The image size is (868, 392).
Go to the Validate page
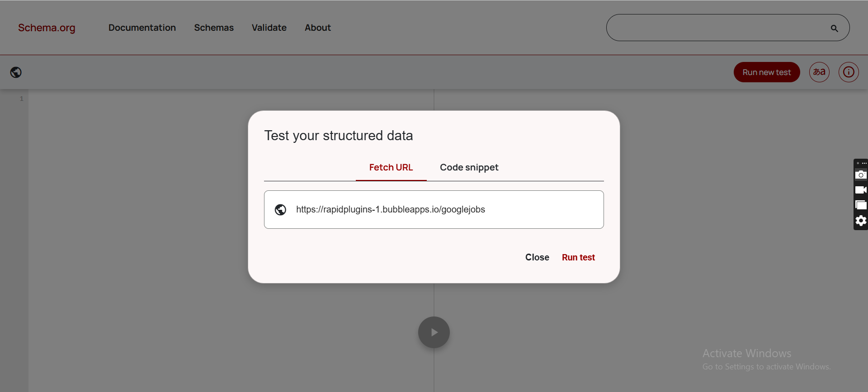269,28
